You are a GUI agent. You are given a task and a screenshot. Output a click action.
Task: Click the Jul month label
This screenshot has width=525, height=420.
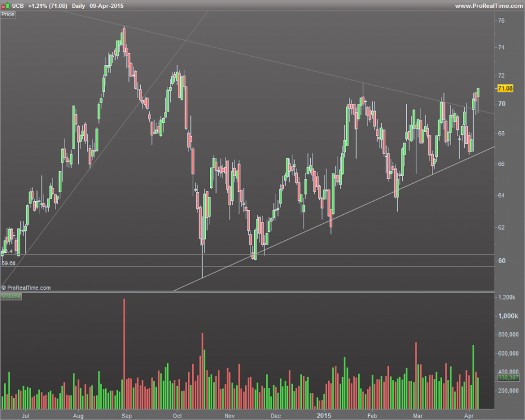26,416
